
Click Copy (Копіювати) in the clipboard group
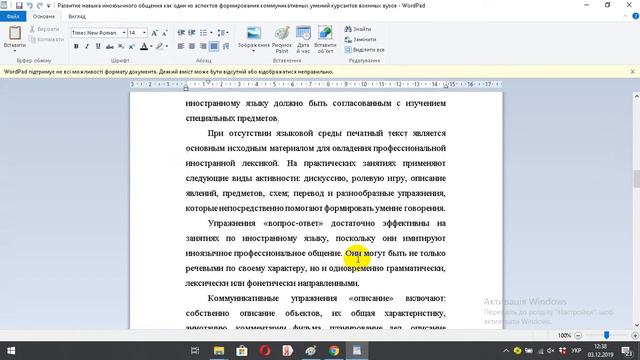[x=47, y=40]
